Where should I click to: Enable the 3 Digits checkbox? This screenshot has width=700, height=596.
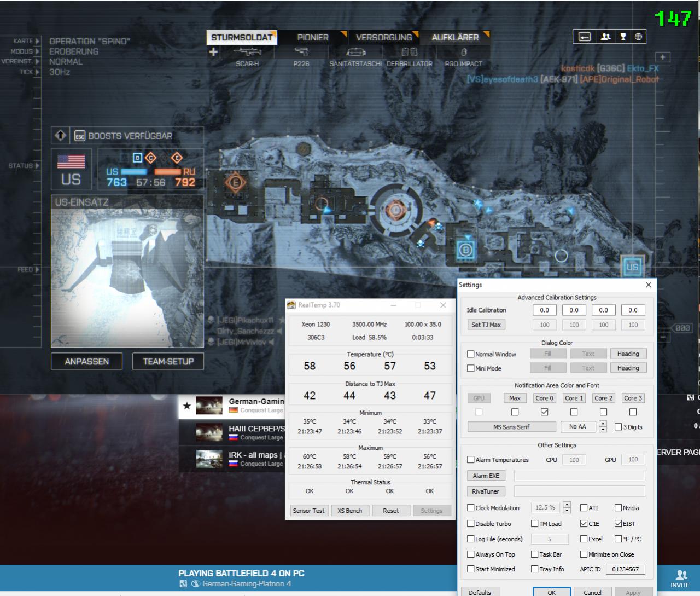tap(619, 427)
